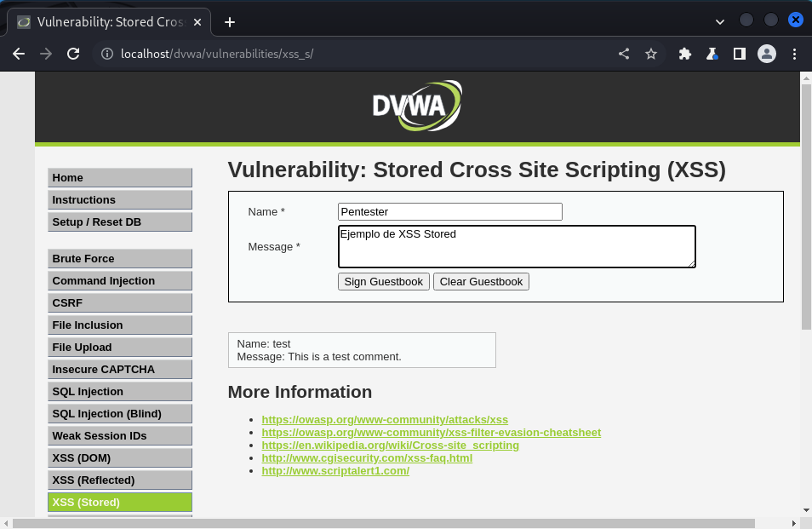Click the Message text area
The height and width of the screenshot is (529, 812).
coord(517,247)
